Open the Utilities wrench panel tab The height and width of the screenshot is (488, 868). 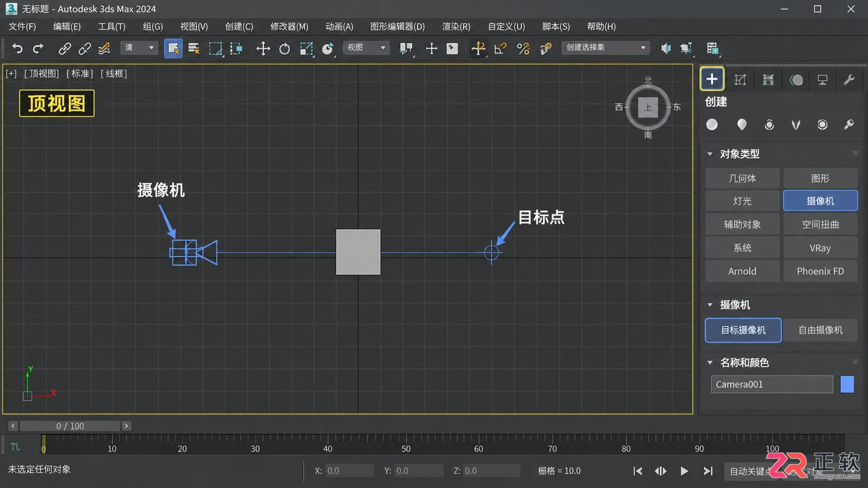point(849,80)
